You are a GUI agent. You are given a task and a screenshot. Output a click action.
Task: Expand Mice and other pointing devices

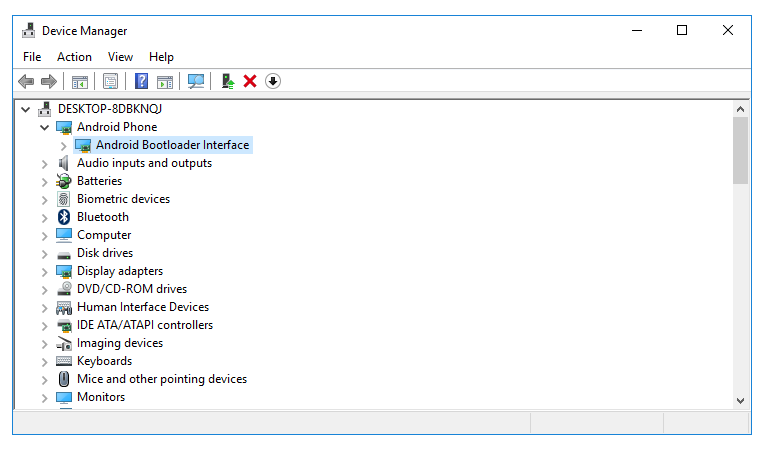coord(44,380)
